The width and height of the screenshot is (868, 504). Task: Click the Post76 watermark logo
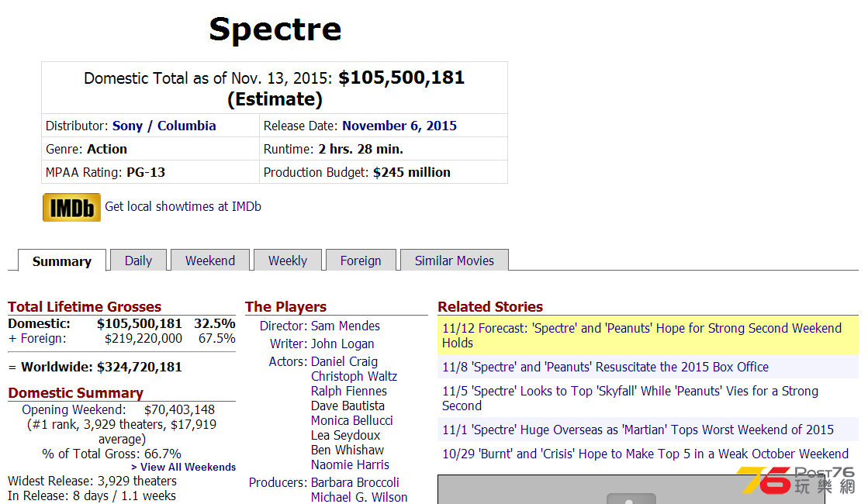click(x=797, y=480)
